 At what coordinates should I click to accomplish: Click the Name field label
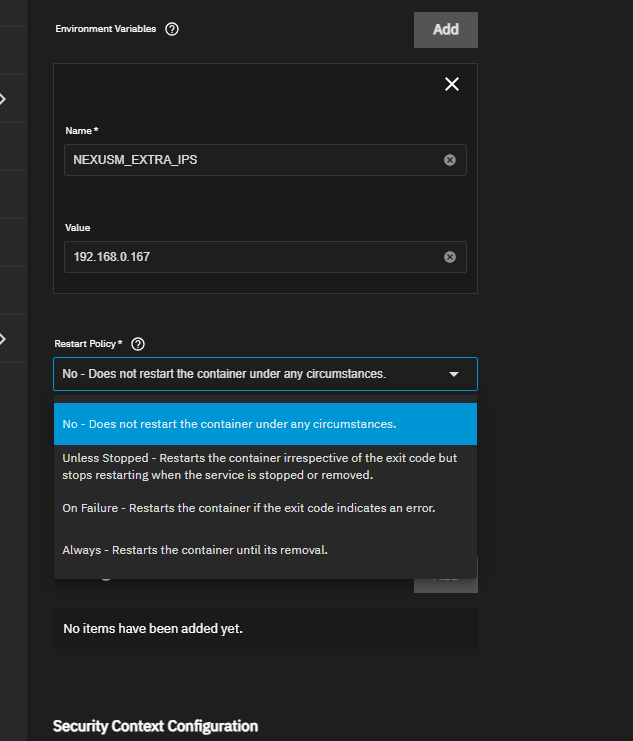coord(82,131)
